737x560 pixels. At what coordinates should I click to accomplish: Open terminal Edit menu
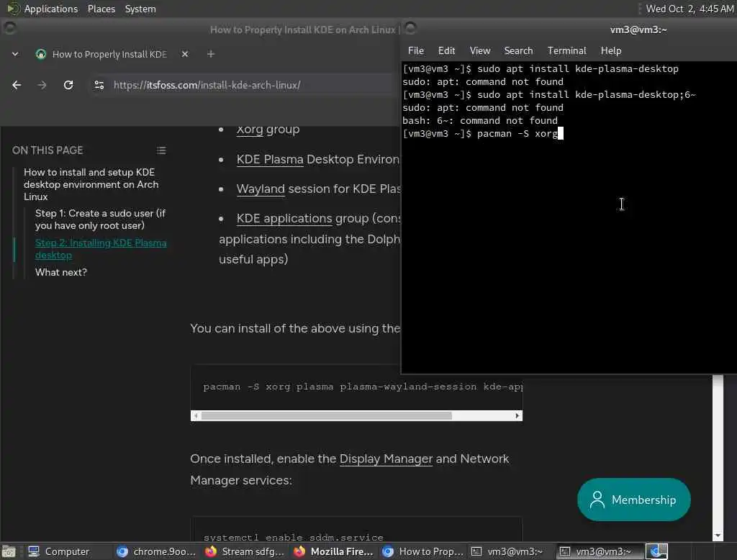pos(446,51)
